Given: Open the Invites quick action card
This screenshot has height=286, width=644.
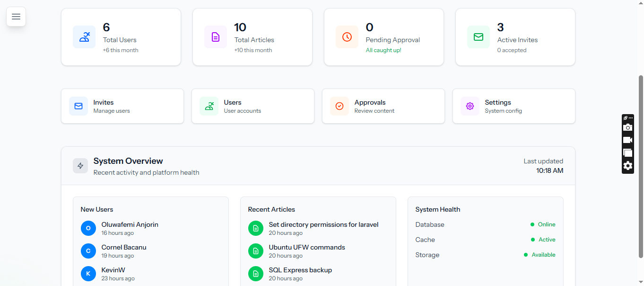Looking at the screenshot, I should click(x=122, y=106).
